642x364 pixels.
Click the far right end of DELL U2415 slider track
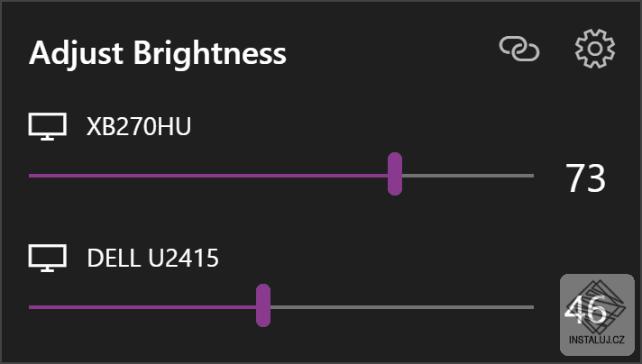click(x=530, y=307)
